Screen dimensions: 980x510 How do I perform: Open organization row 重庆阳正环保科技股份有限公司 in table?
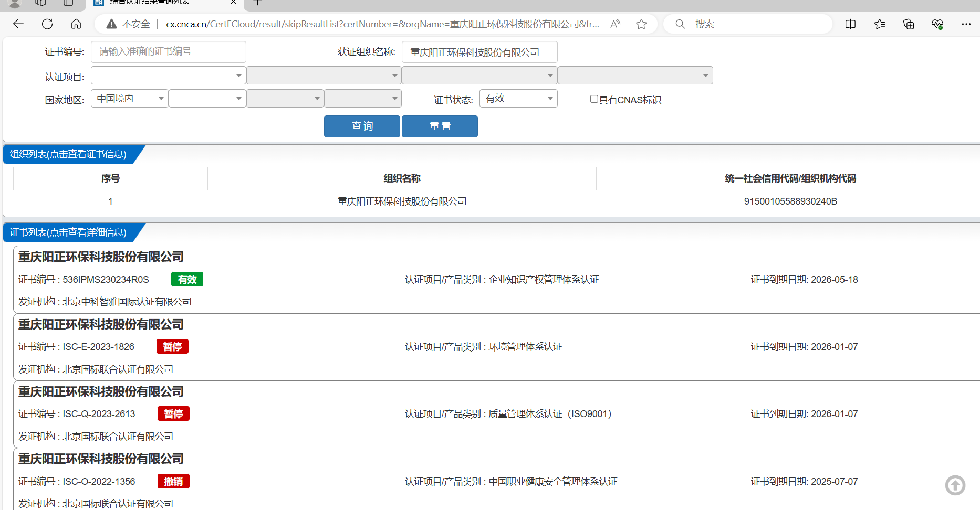click(x=402, y=201)
